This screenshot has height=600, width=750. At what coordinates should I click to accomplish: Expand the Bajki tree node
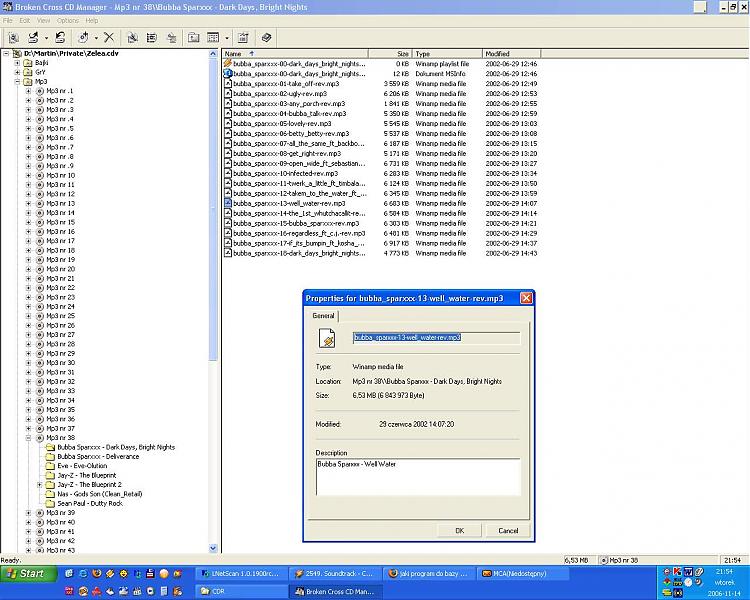[17, 63]
